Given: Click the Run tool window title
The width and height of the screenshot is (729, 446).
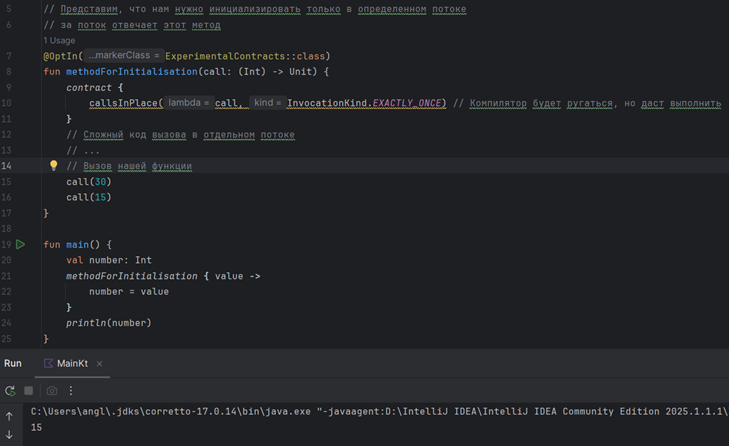Looking at the screenshot, I should point(13,364).
